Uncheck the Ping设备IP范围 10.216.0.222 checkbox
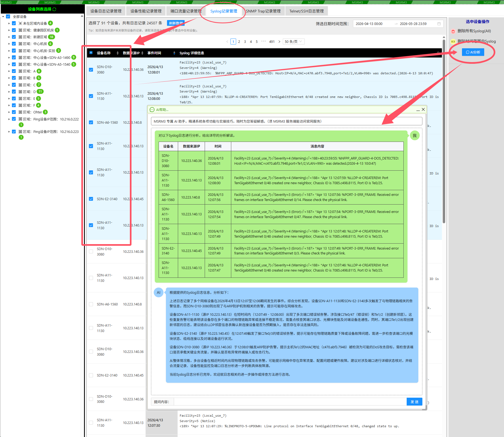Screen dimensions: 504x437 pyautogui.click(x=14, y=119)
